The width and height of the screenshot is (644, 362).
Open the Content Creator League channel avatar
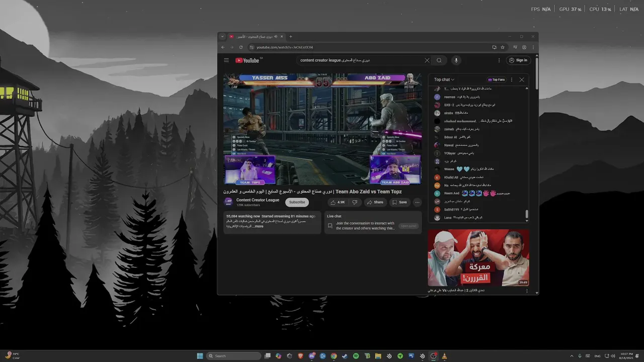(228, 202)
